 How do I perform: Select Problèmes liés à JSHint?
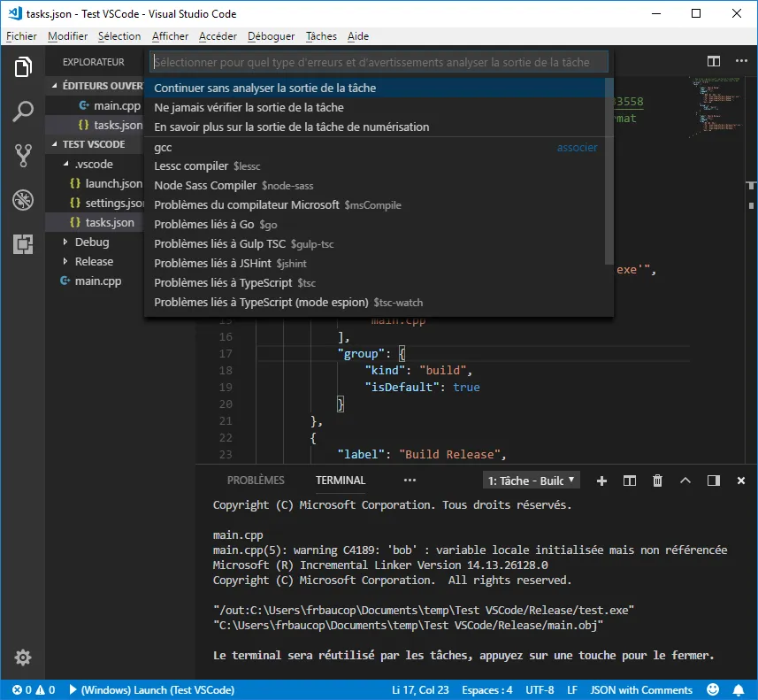click(x=375, y=264)
